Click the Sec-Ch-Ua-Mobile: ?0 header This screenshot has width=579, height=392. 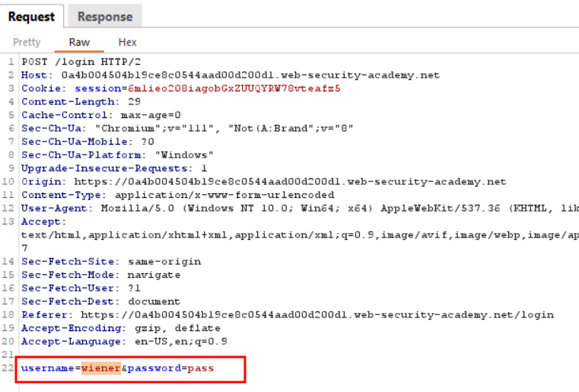87,142
